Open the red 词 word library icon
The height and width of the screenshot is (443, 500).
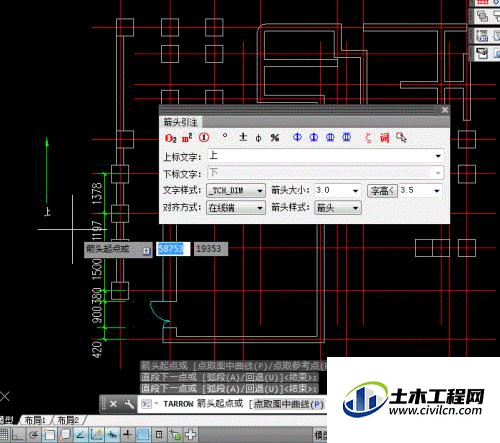385,138
